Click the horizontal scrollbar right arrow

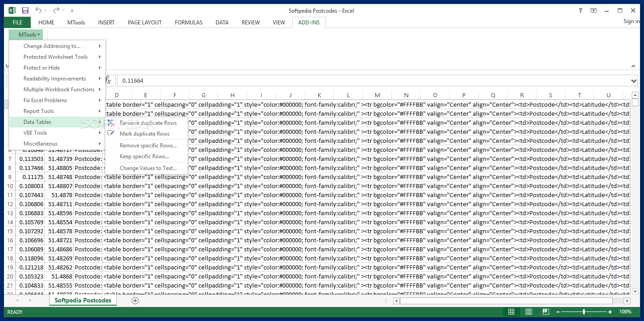(627, 301)
